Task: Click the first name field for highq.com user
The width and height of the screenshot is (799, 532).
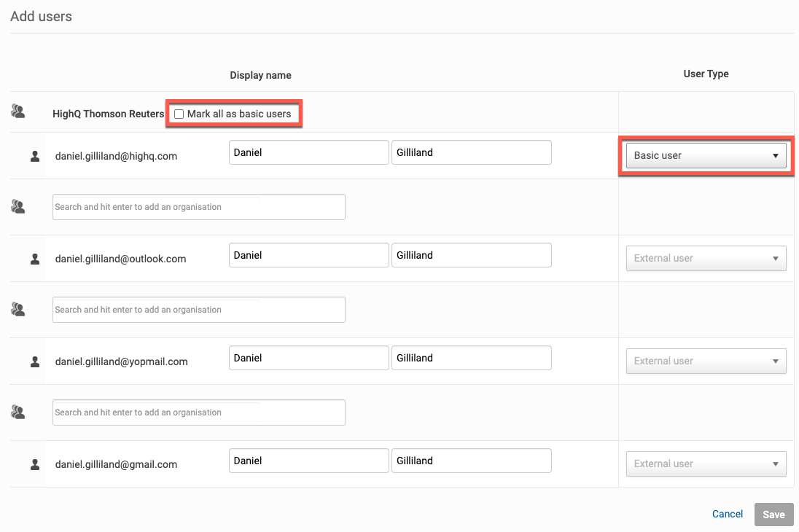Action: (308, 152)
